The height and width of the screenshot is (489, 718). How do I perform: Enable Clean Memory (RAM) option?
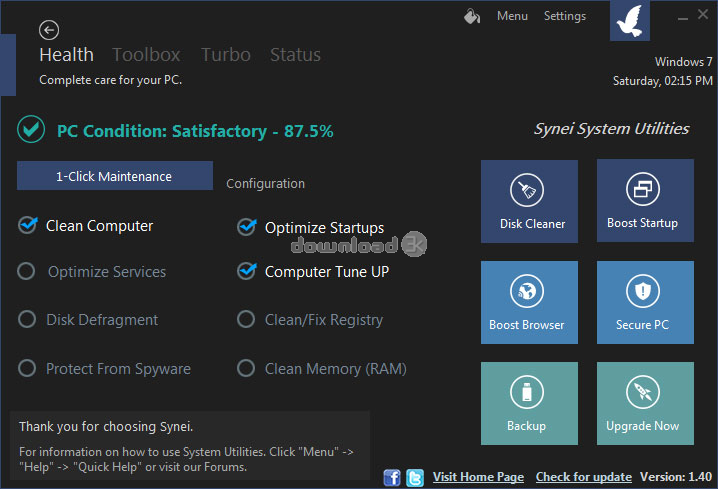pyautogui.click(x=246, y=368)
